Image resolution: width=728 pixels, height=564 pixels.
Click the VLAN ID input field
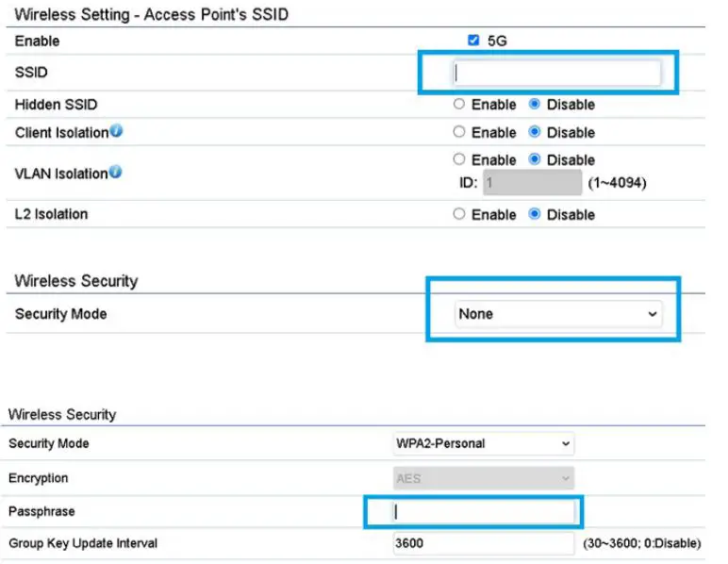point(532,182)
